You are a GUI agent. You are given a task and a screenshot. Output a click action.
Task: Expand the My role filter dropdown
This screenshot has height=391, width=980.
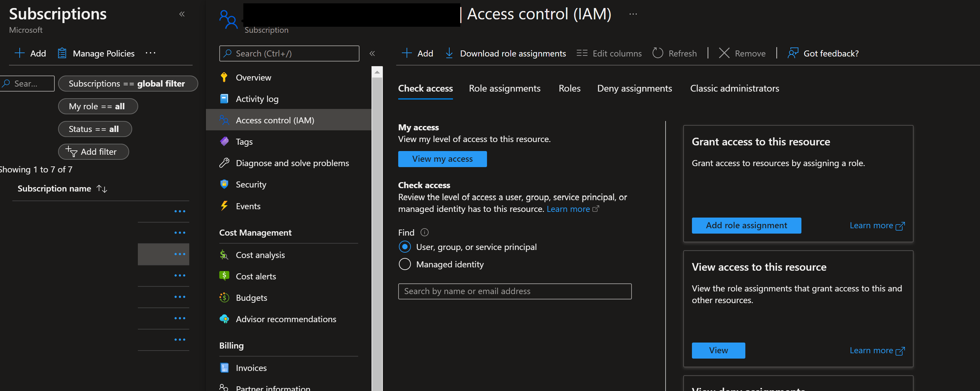tap(97, 106)
